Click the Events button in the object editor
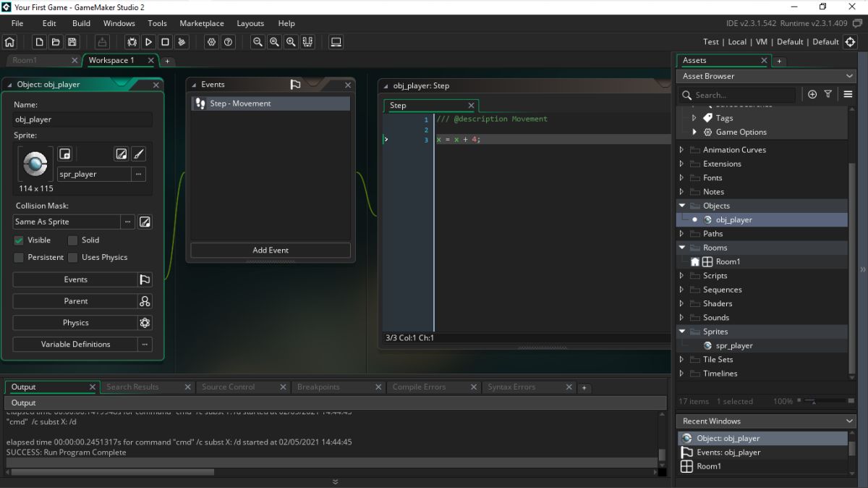This screenshot has width=868, height=488. coord(75,279)
